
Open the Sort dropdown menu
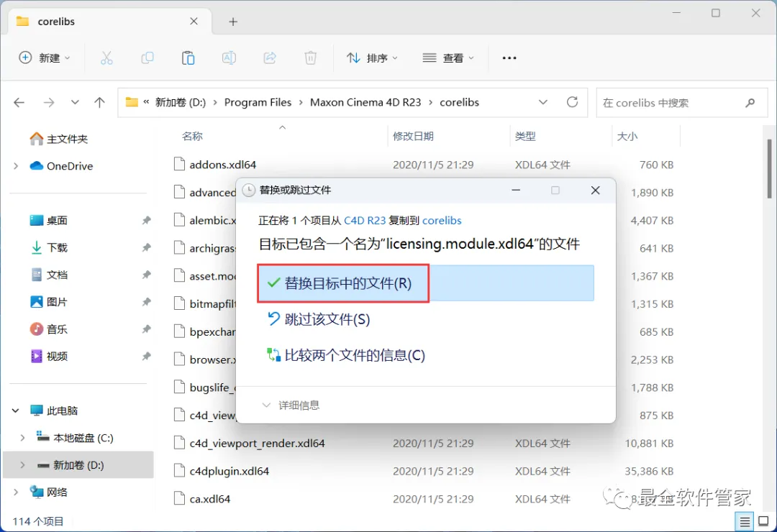[x=372, y=58]
